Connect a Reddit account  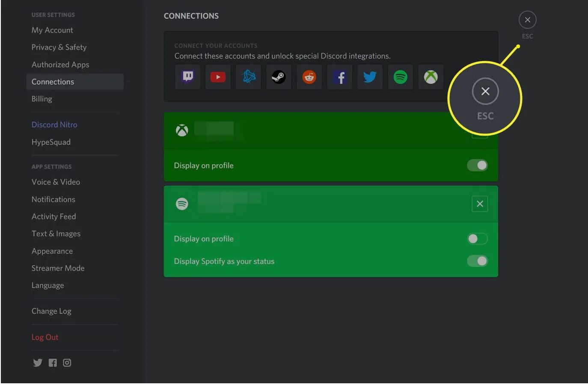click(x=309, y=77)
